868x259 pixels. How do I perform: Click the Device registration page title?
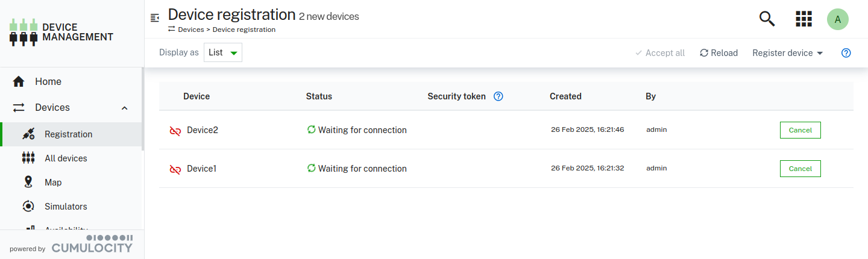(231, 14)
